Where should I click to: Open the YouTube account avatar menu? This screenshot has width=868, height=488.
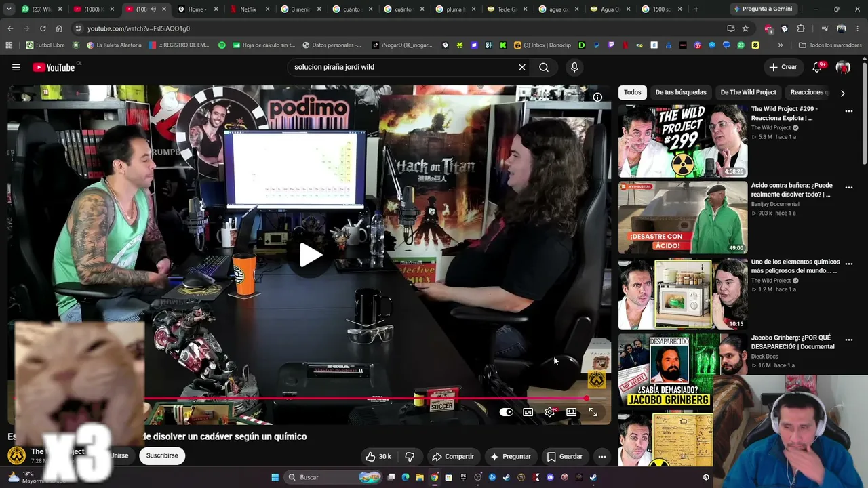[x=843, y=67]
